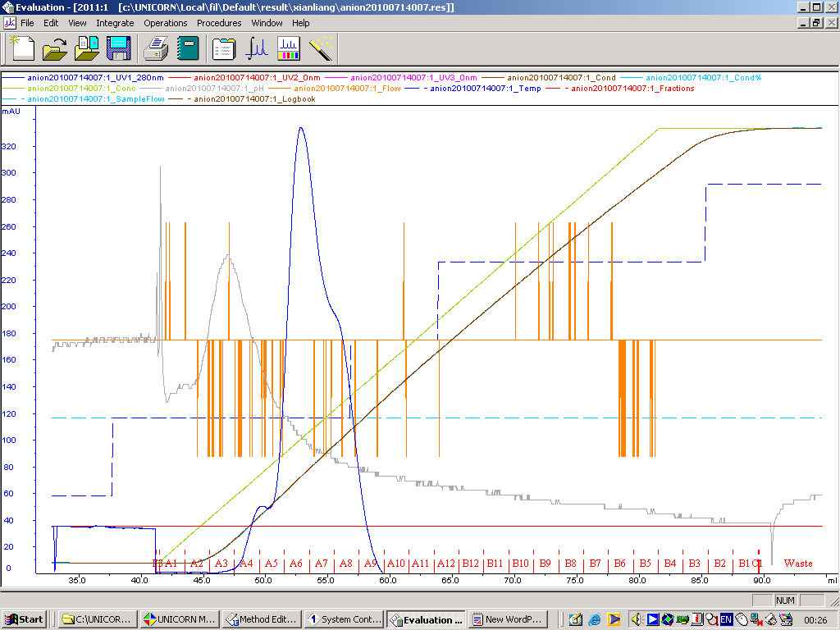
Task: Click the blue floppy disk Save icon
Action: 119,48
